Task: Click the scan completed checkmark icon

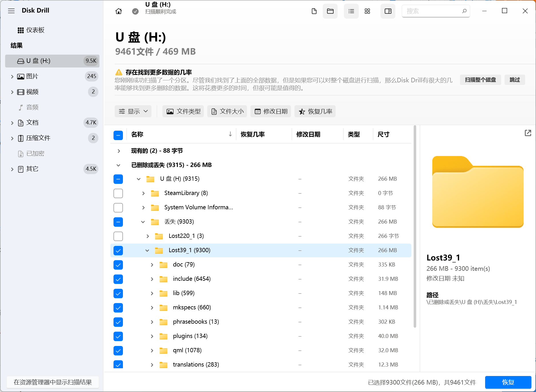Action: click(x=135, y=11)
